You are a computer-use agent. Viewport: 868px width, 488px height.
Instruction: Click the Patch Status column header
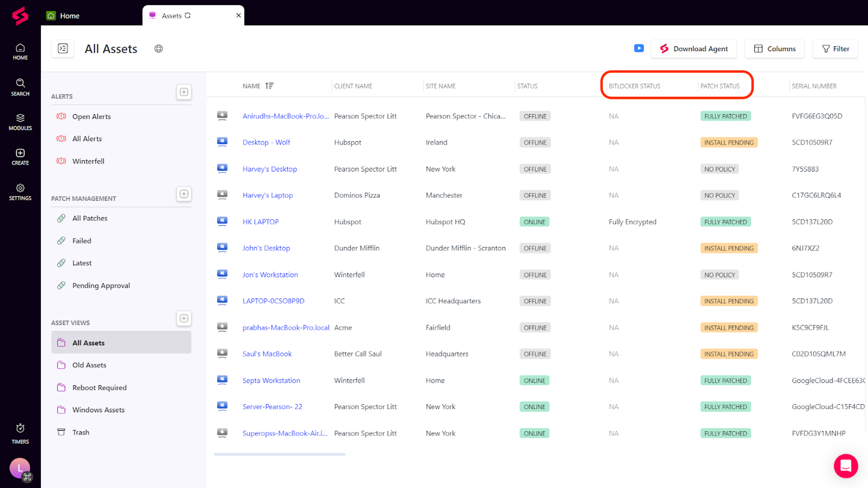pyautogui.click(x=720, y=86)
